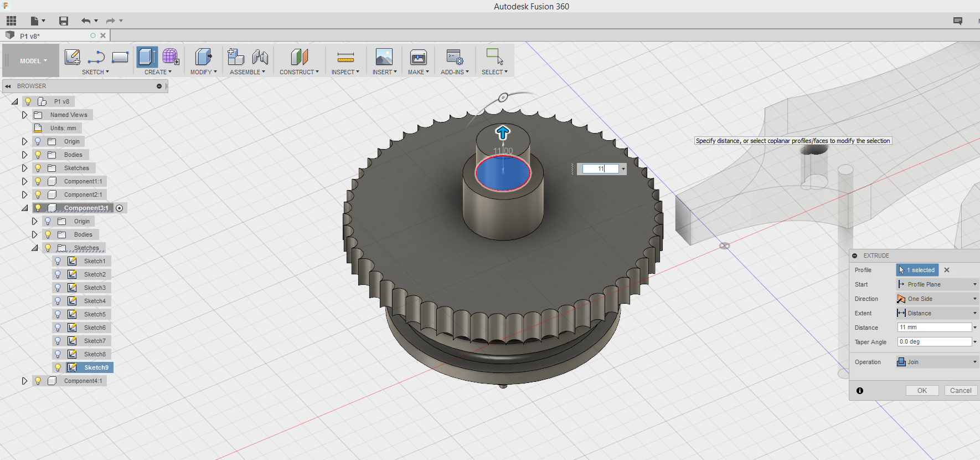980x460 pixels.
Task: Open the File menu icon
Action: [x=37, y=21]
